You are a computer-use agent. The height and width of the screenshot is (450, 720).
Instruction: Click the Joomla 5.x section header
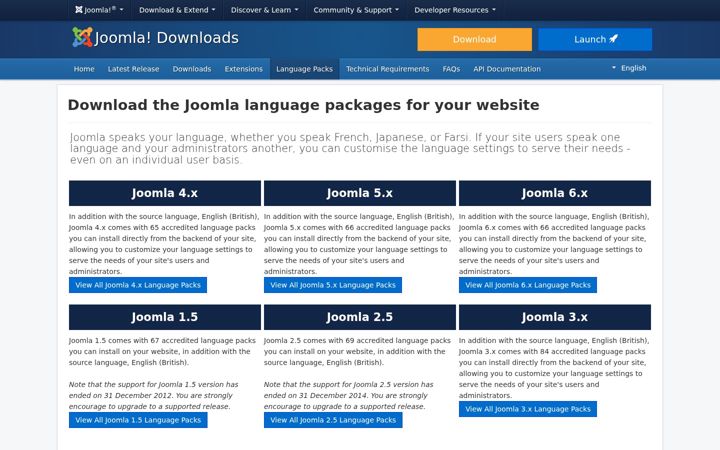pos(360,193)
